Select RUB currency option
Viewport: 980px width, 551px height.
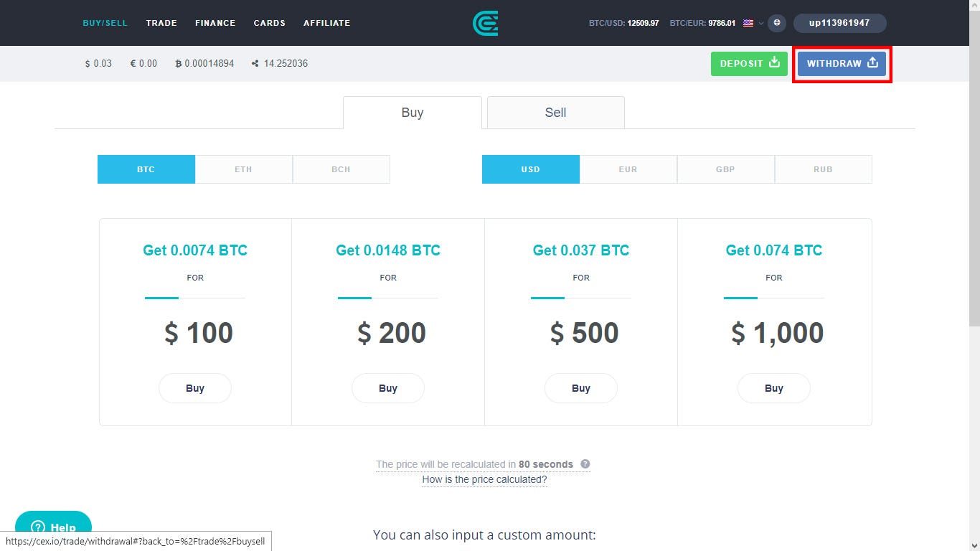coord(823,169)
